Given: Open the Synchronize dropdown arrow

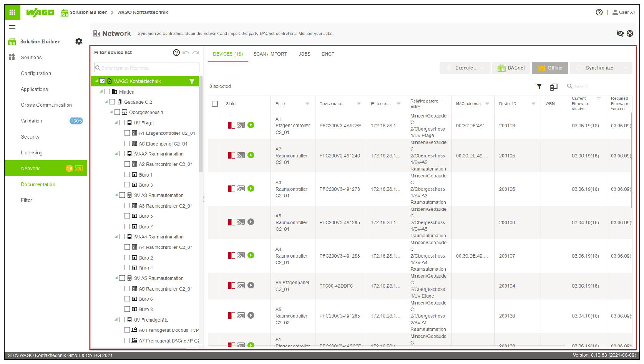Looking at the screenshot, I should pos(626,68).
